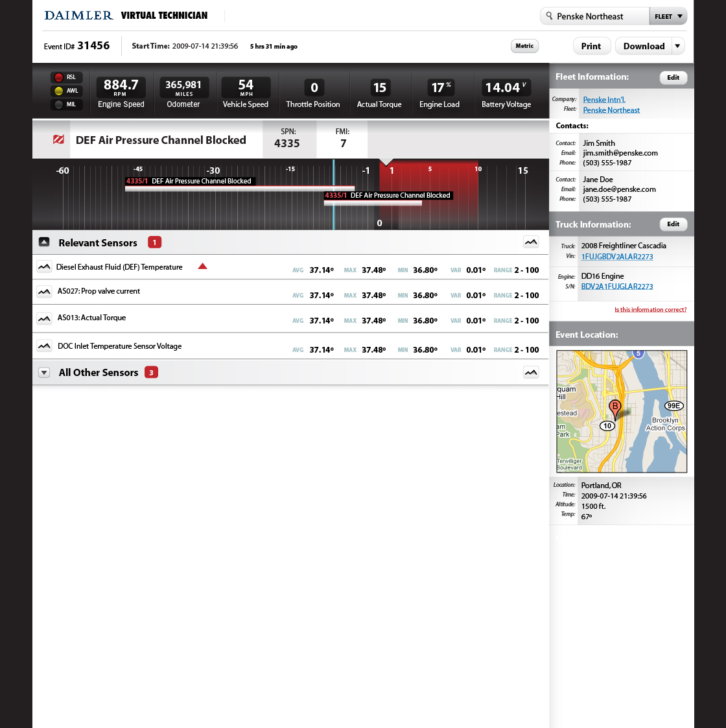Image resolution: width=726 pixels, height=728 pixels.
Task: Click the AWL yellow indicator lamp
Action: 58,91
